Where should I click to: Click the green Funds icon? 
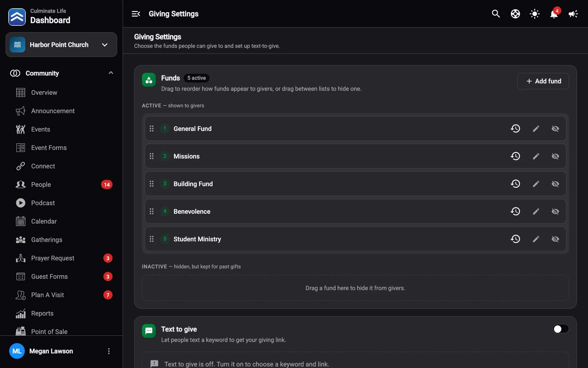pos(149,80)
